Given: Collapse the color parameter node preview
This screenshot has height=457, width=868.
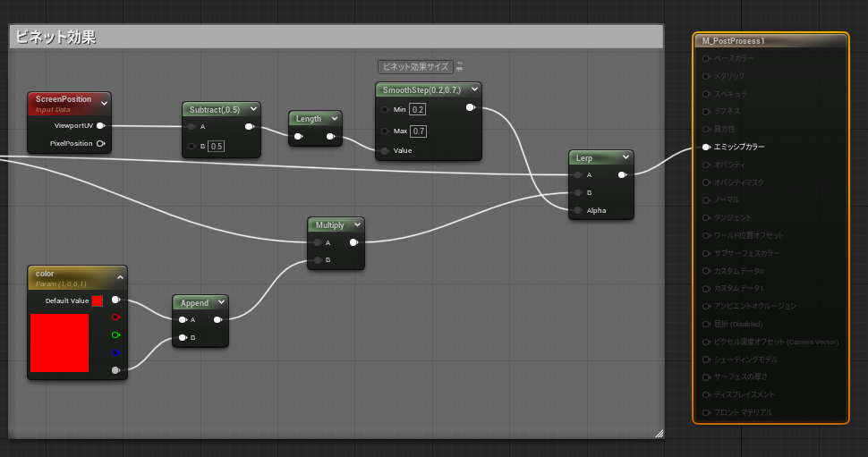Looking at the screenshot, I should pyautogui.click(x=120, y=277).
